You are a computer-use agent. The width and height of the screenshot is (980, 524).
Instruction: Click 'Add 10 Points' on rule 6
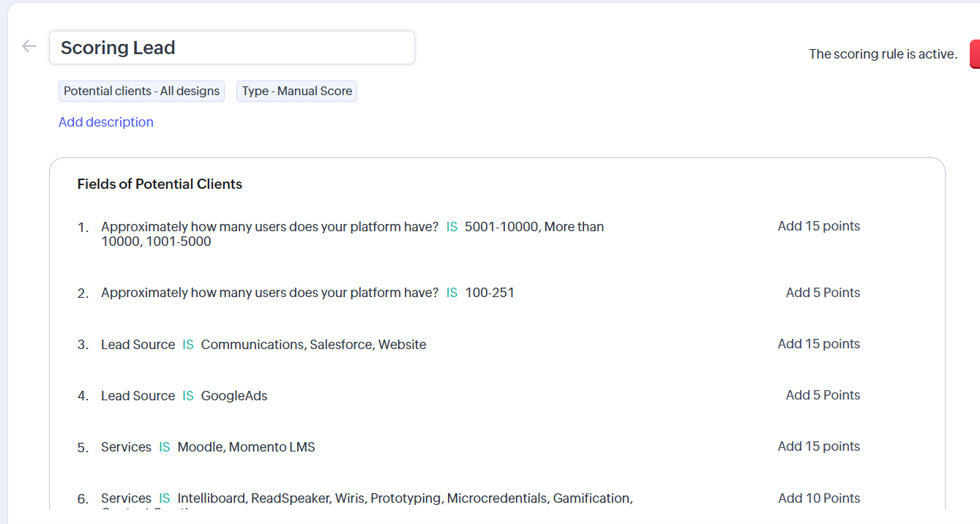pos(819,498)
